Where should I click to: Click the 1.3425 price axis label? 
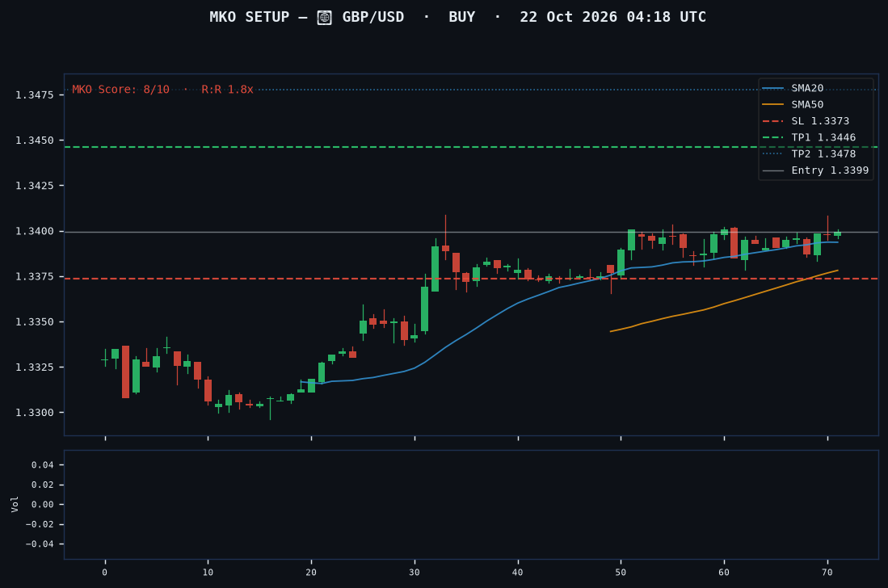click(35, 186)
